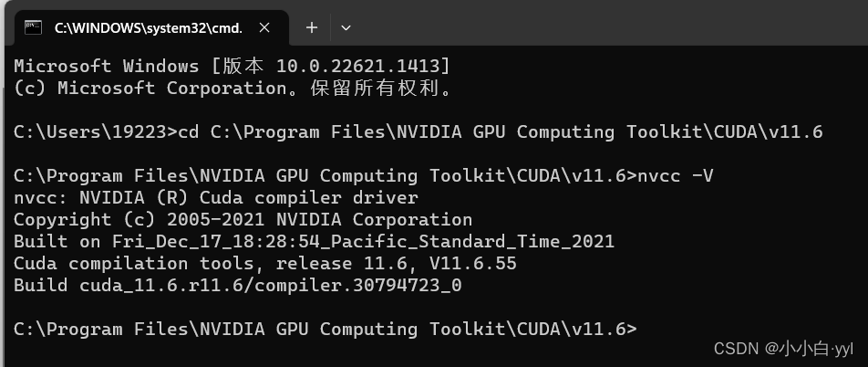Expand the new tab profile dropdown chevron
Image resolution: width=868 pixels, height=367 pixels.
[346, 27]
